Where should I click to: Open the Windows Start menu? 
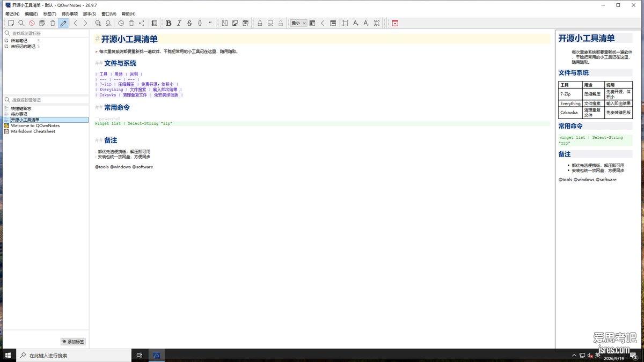click(8, 355)
